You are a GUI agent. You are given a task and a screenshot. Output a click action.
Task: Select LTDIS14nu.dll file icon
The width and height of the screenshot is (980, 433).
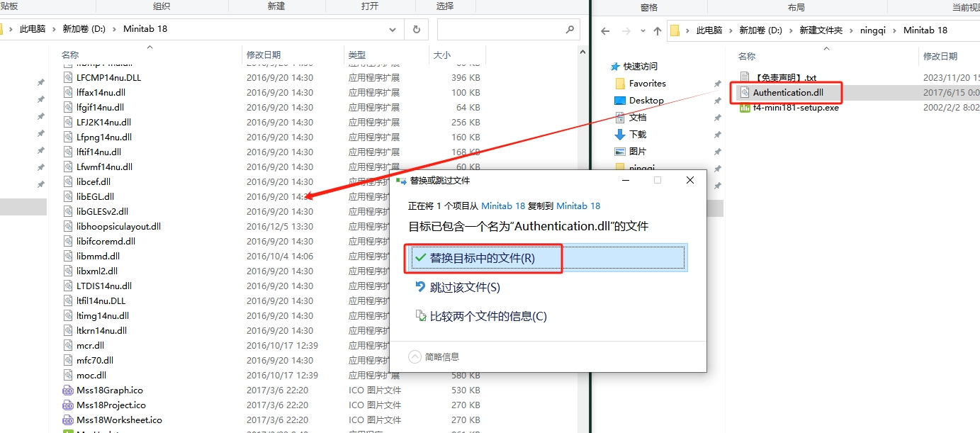(x=68, y=286)
